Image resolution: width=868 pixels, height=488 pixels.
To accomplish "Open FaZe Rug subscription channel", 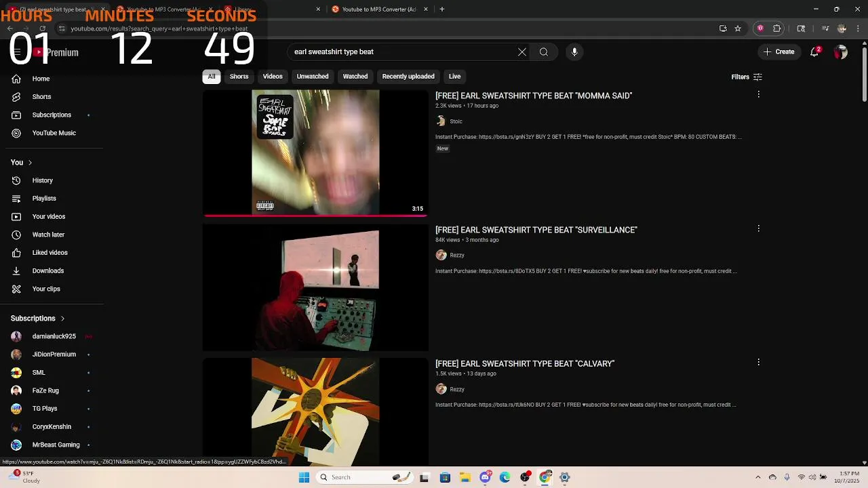I will click(x=45, y=390).
